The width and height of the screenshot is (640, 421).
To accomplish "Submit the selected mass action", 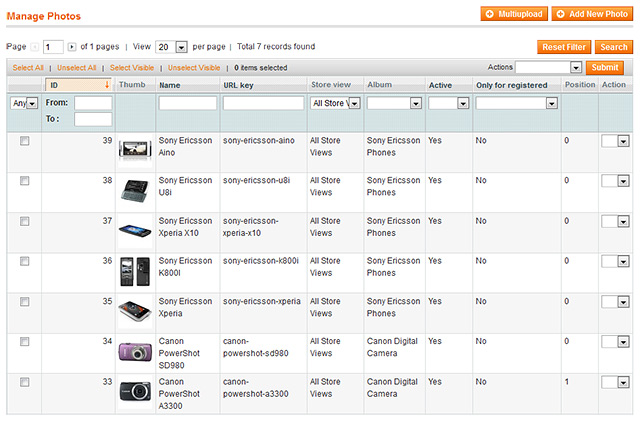I will pyautogui.click(x=604, y=67).
